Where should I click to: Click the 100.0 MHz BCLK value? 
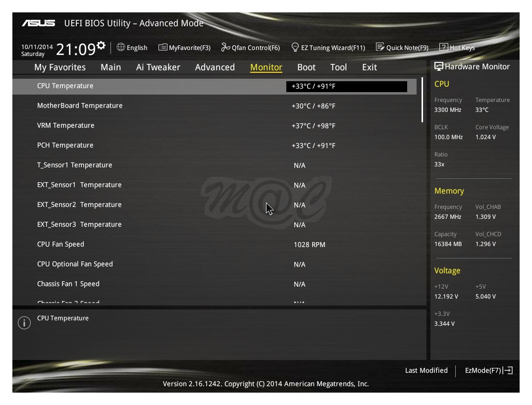coord(449,137)
